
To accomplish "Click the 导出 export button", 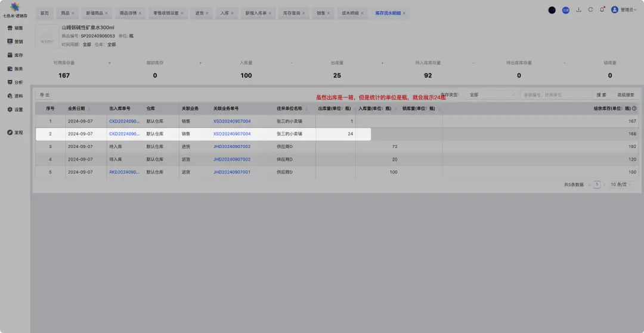I will 45,95.
